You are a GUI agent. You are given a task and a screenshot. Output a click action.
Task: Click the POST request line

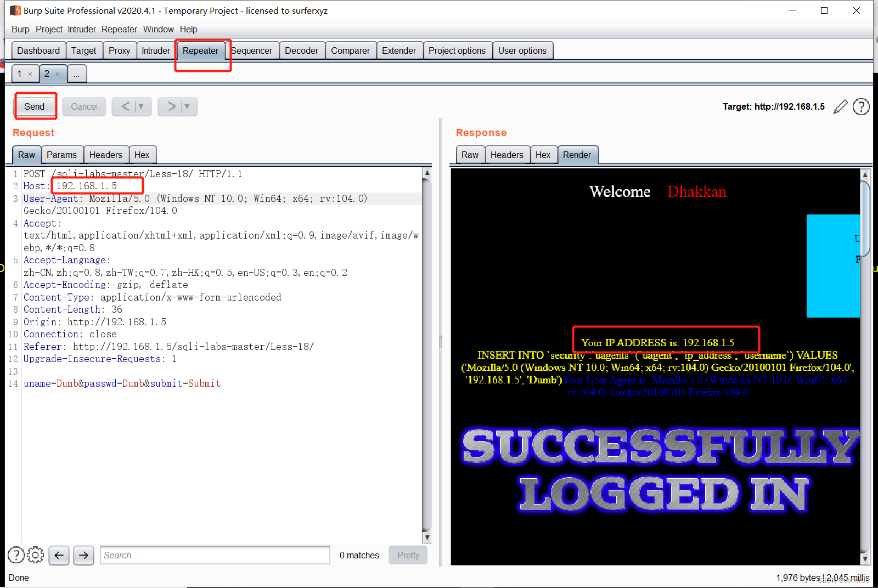click(133, 174)
